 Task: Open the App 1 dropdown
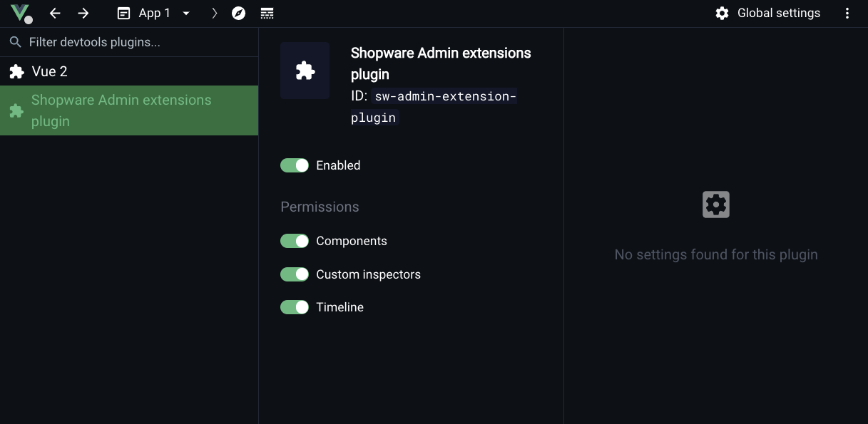pyautogui.click(x=186, y=13)
